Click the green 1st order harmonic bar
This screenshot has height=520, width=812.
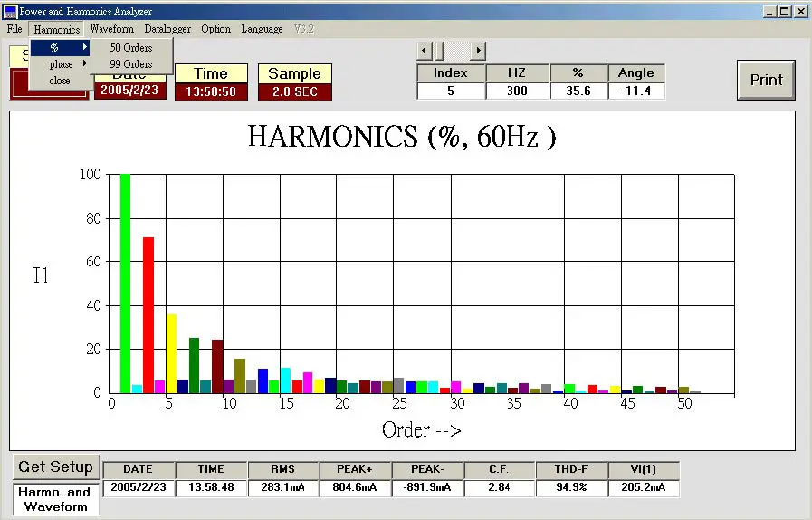coord(125,284)
